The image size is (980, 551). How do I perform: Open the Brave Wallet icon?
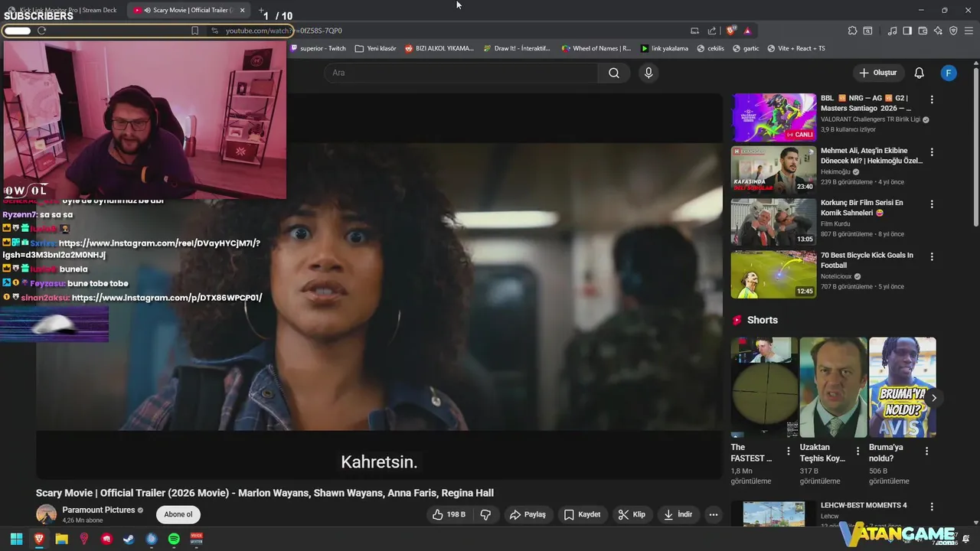point(923,31)
